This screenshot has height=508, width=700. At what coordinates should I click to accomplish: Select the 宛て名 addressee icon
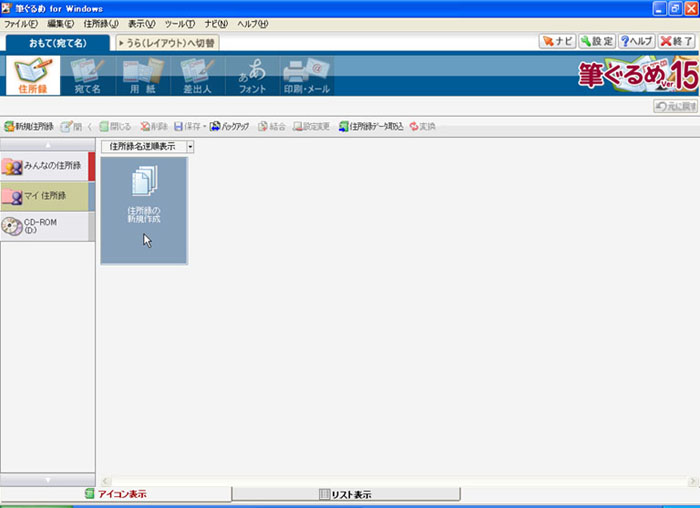coord(89,76)
